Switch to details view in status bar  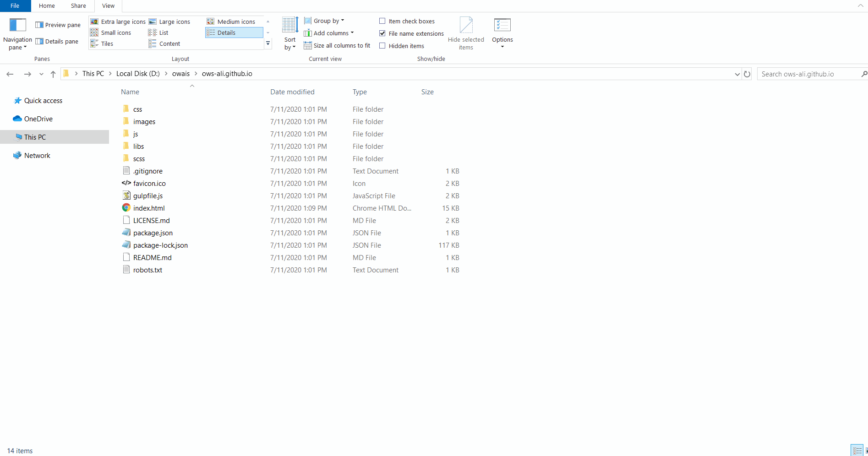coord(857,451)
